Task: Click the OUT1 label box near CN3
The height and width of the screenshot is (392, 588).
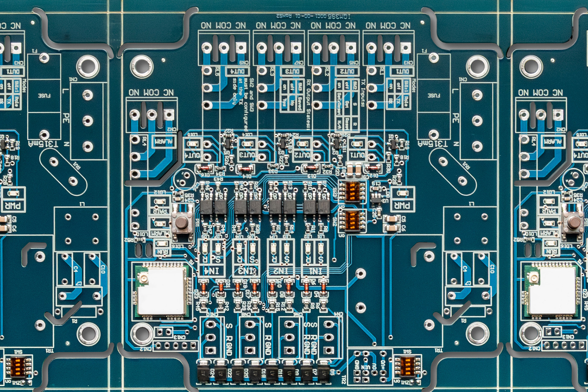Action: coord(403,71)
